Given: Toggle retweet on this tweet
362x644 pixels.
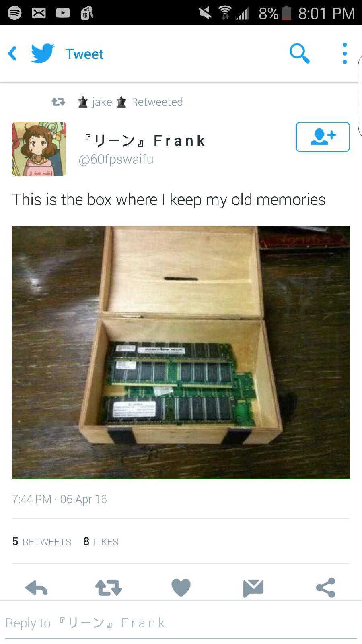Looking at the screenshot, I should tap(109, 588).
